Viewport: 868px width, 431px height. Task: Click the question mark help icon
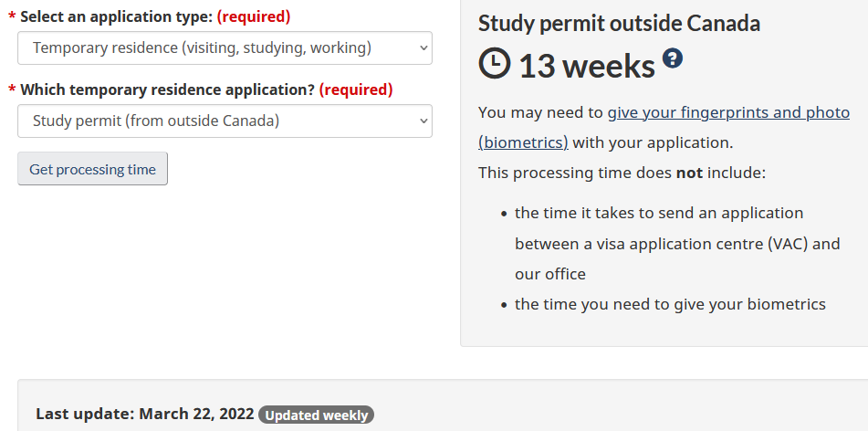tap(673, 58)
